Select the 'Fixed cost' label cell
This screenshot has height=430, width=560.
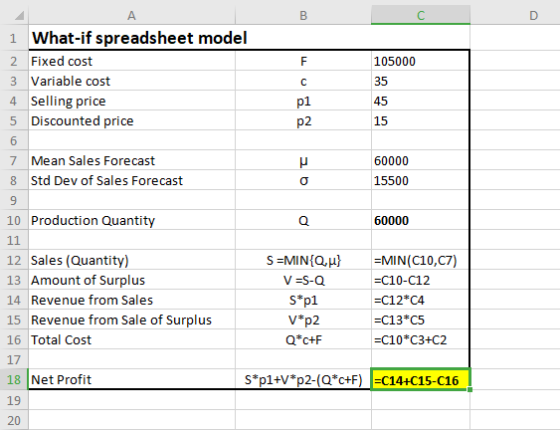coord(132,61)
